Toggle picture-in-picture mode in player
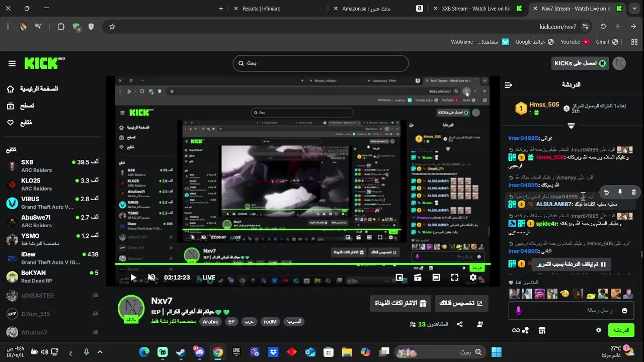Image resolution: width=644 pixels, height=362 pixels. pyautogui.click(x=399, y=278)
